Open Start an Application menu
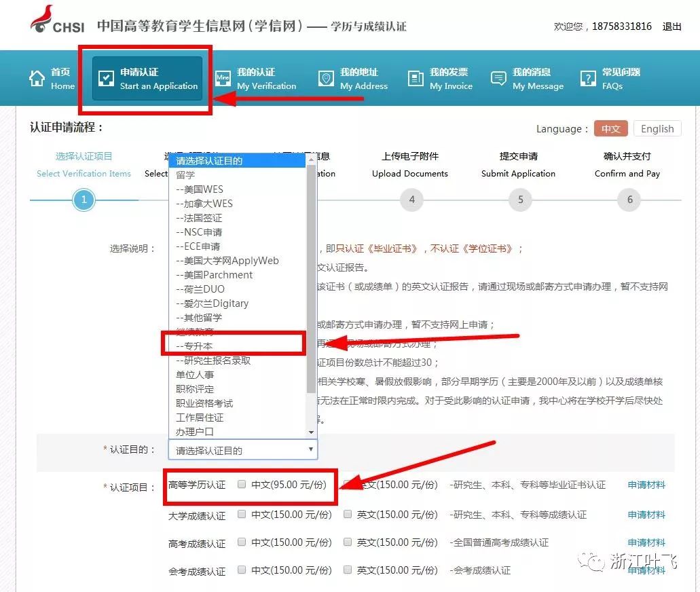The height and width of the screenshot is (592, 700). click(147, 79)
